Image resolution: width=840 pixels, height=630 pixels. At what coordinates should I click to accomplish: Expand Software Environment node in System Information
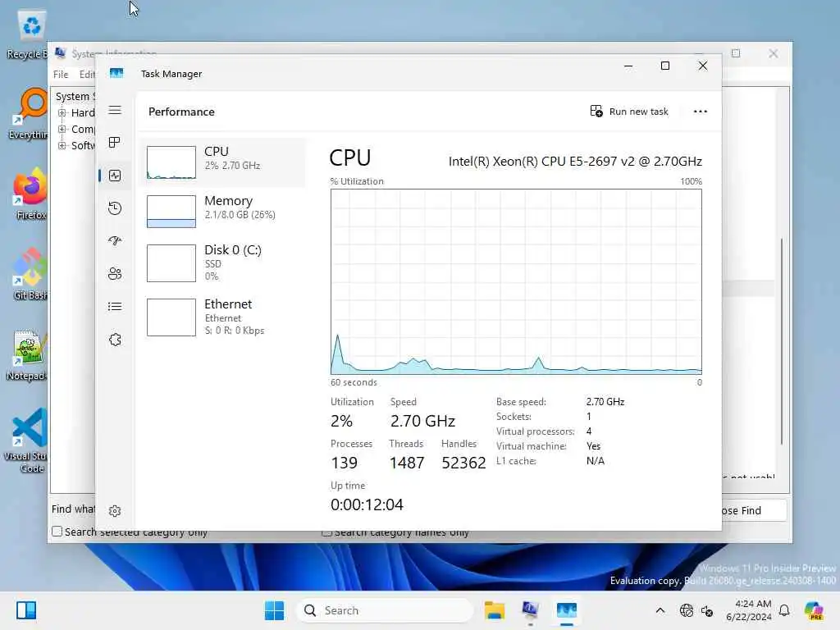tap(62, 146)
